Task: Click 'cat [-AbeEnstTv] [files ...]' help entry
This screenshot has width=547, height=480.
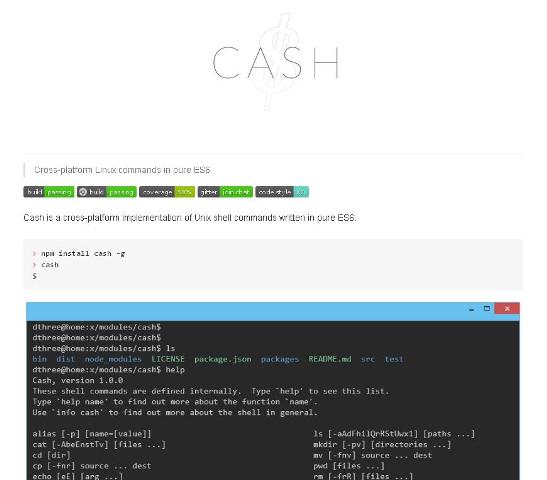Action: click(x=99, y=444)
